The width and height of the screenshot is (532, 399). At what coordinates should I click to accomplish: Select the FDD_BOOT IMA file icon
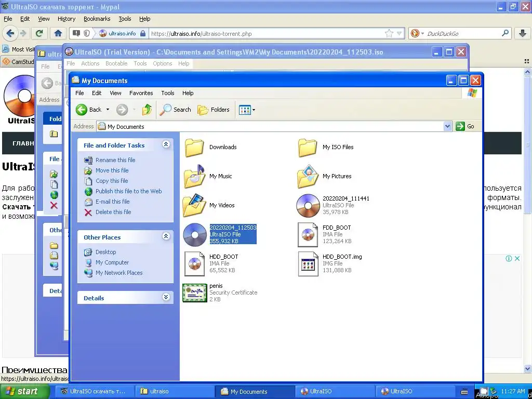pos(308,234)
